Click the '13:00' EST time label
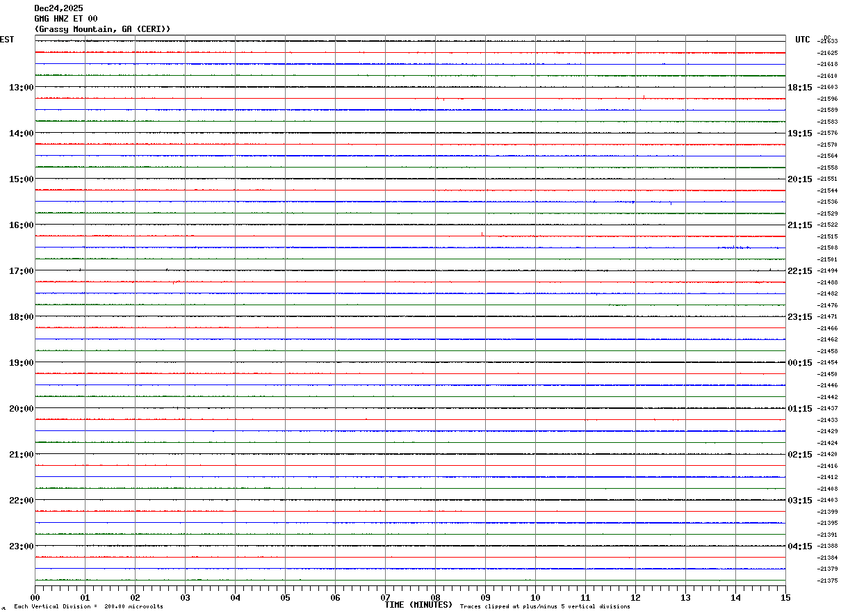The height and width of the screenshot is (616, 841). point(21,88)
